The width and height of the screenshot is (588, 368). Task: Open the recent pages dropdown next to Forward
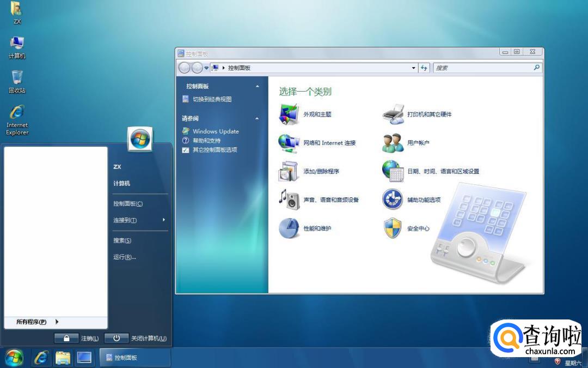206,68
